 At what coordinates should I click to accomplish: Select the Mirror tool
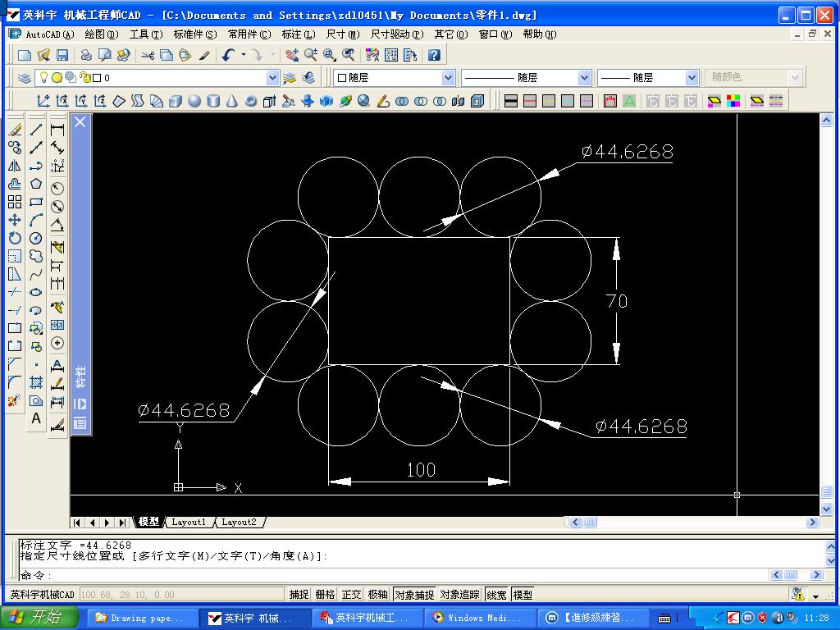(x=15, y=166)
